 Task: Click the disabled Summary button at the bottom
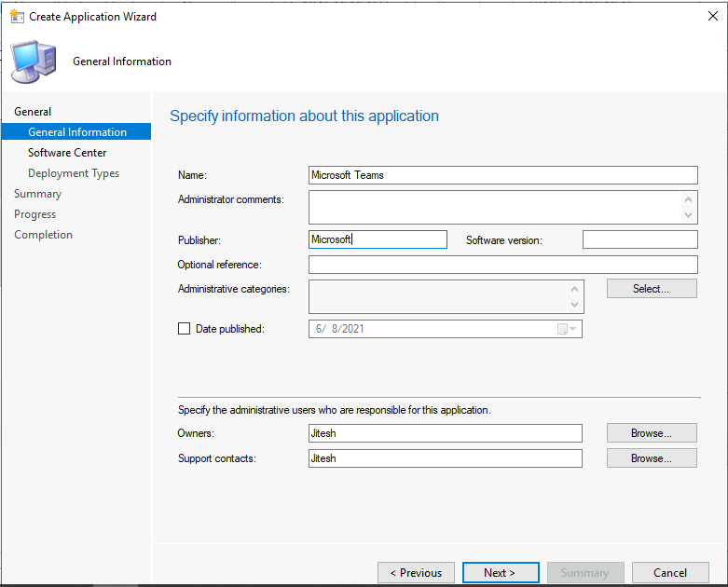[x=585, y=573]
